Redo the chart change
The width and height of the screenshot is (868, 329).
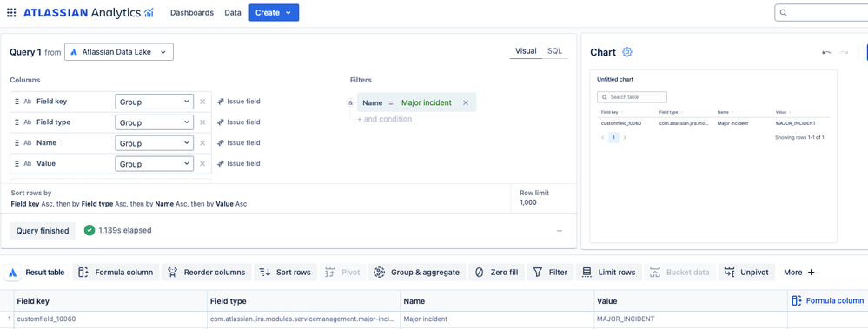pyautogui.click(x=845, y=52)
